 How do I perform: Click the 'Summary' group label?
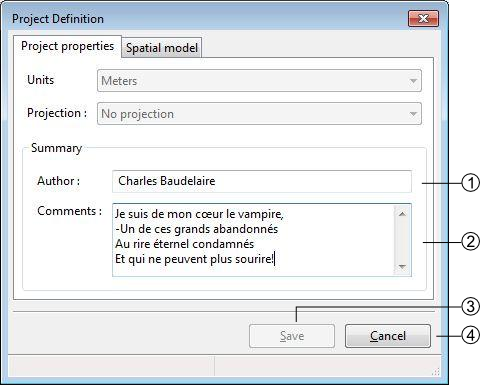[56, 148]
